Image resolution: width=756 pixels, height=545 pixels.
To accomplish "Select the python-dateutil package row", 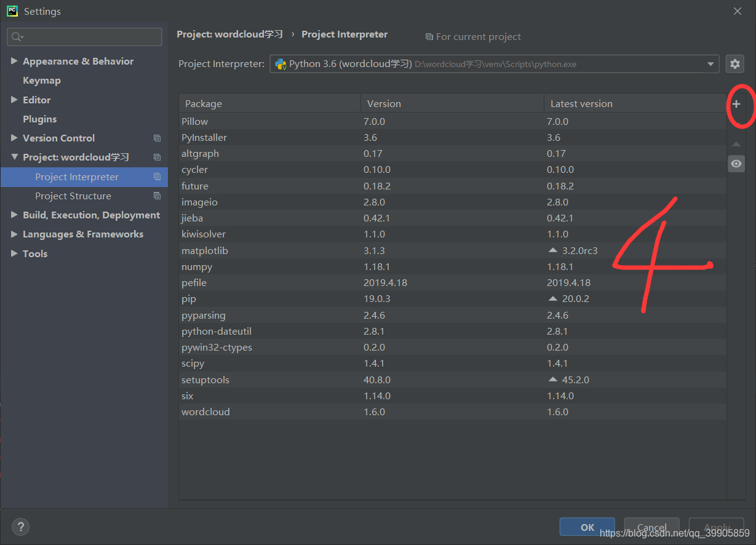I will point(452,331).
